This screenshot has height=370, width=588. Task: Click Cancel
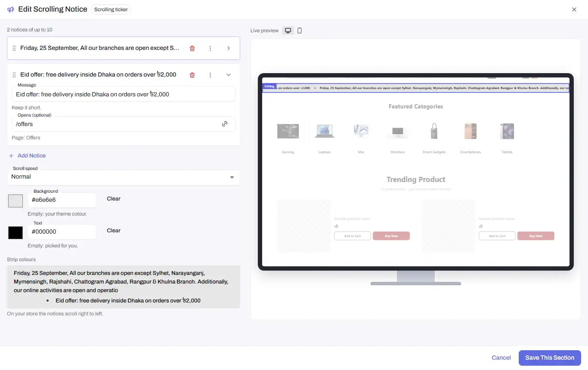point(501,358)
